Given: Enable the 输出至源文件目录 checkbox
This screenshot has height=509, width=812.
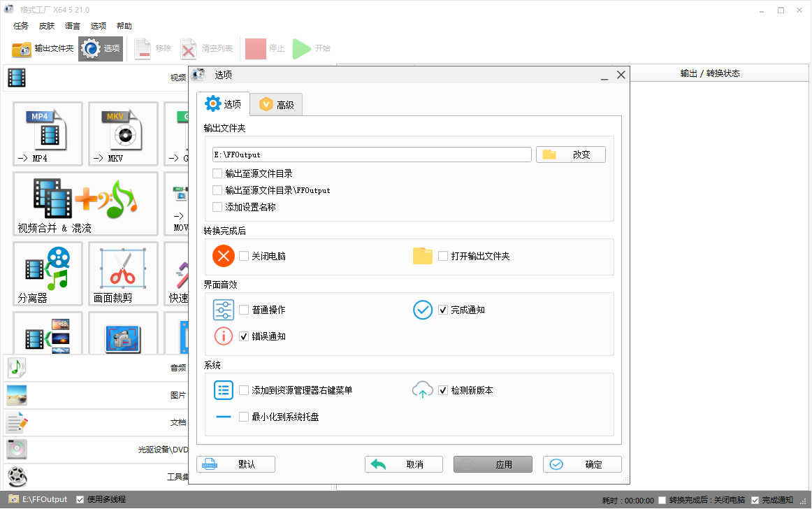Looking at the screenshot, I should pos(217,173).
